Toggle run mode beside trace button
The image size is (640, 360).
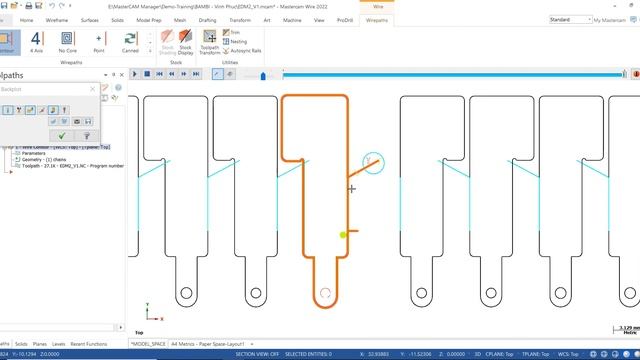click(x=230, y=74)
